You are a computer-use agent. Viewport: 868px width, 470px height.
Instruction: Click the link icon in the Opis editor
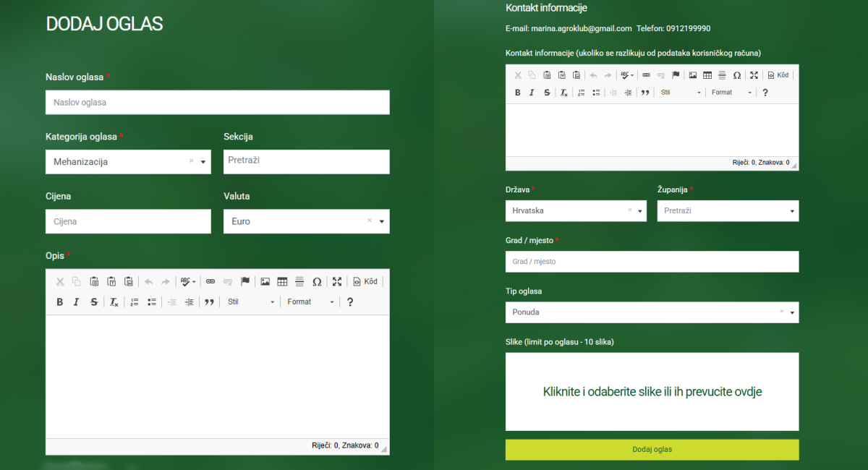point(210,282)
